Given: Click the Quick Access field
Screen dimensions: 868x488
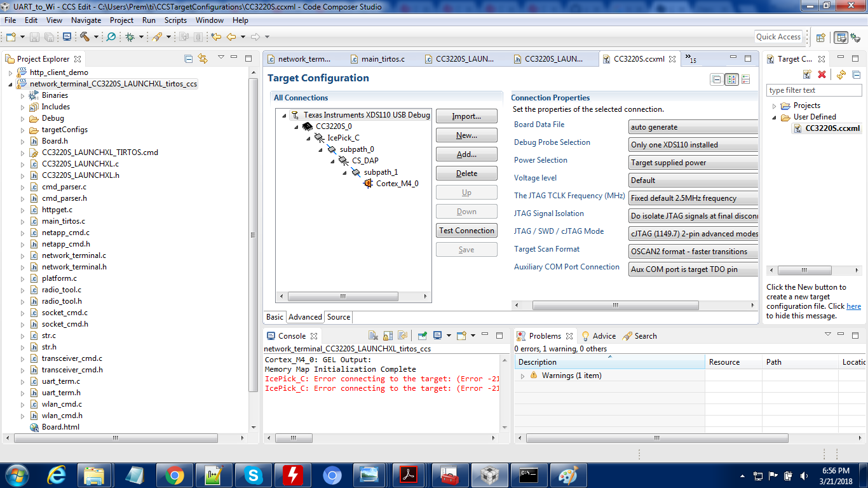Looking at the screenshot, I should tap(778, 37).
